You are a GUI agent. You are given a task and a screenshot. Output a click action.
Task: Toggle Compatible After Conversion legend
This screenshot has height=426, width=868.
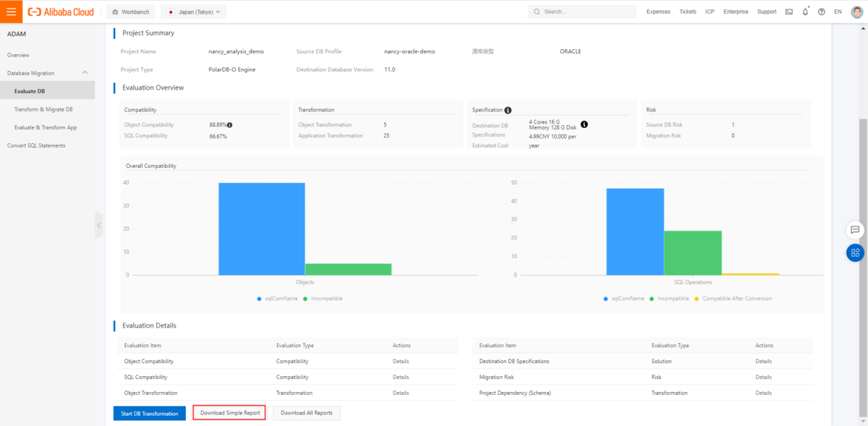(733, 298)
